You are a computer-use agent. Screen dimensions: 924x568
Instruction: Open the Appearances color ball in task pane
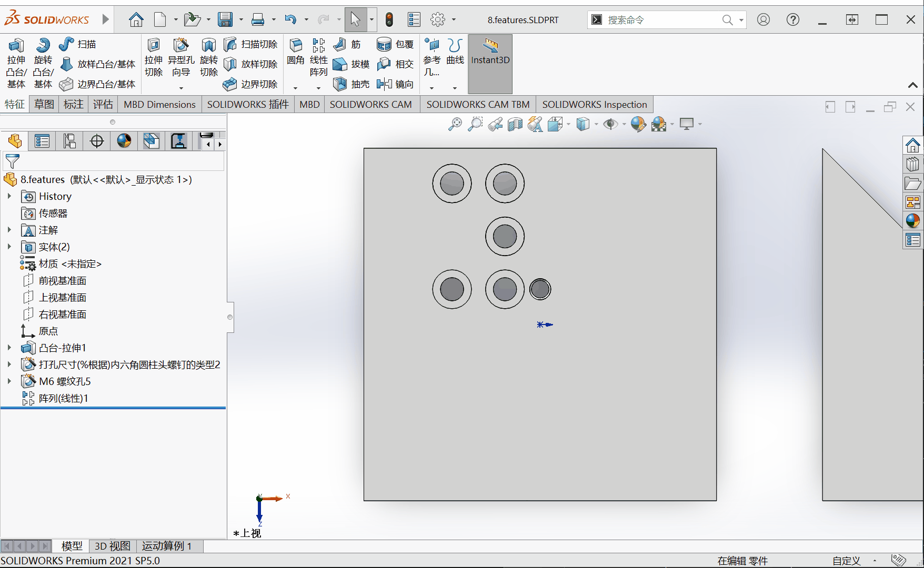[913, 220]
